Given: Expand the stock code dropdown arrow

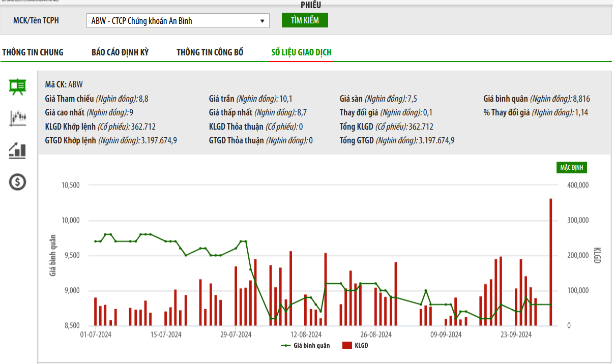Looking at the screenshot, I should 262,21.
